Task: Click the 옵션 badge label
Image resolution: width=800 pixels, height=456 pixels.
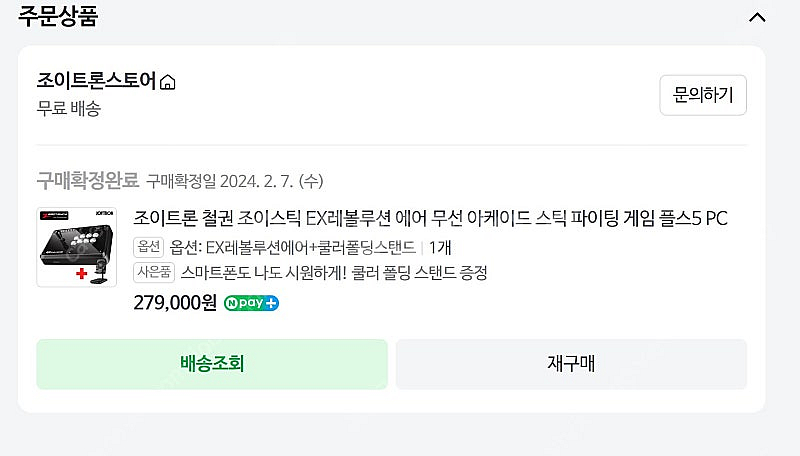Action: point(148,247)
